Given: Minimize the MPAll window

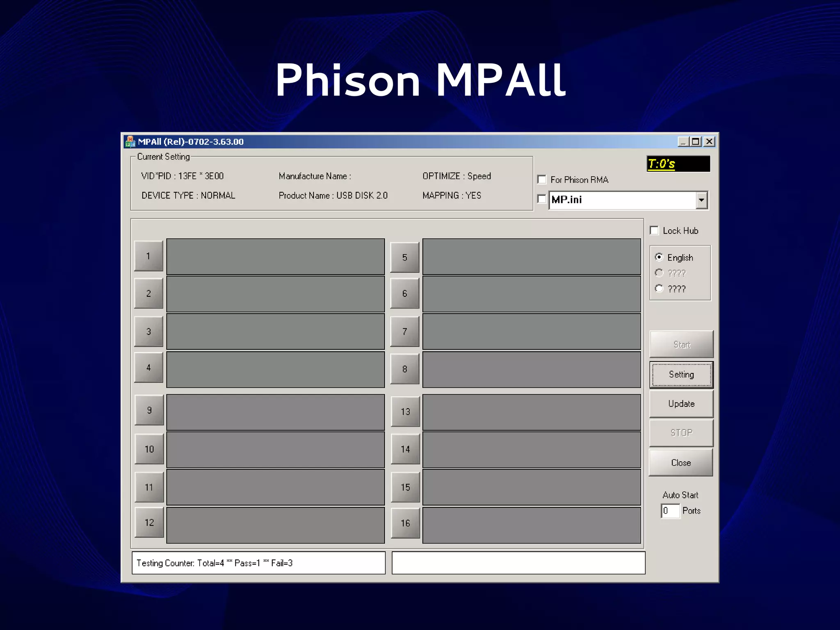Looking at the screenshot, I should click(x=683, y=142).
